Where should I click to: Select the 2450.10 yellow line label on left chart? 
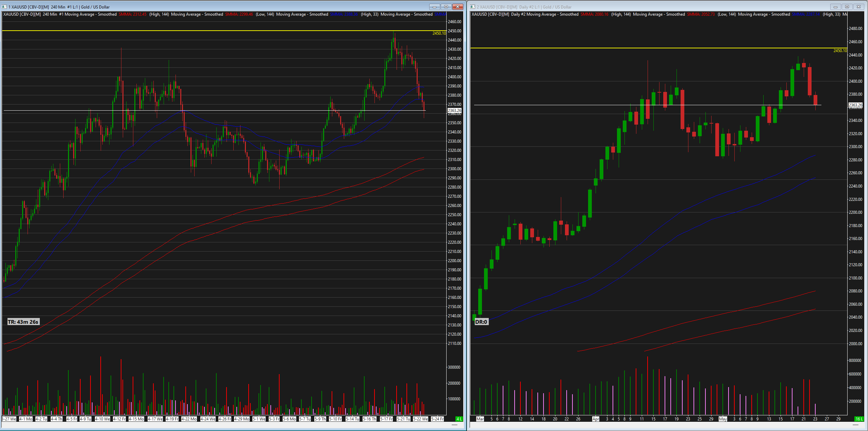439,33
